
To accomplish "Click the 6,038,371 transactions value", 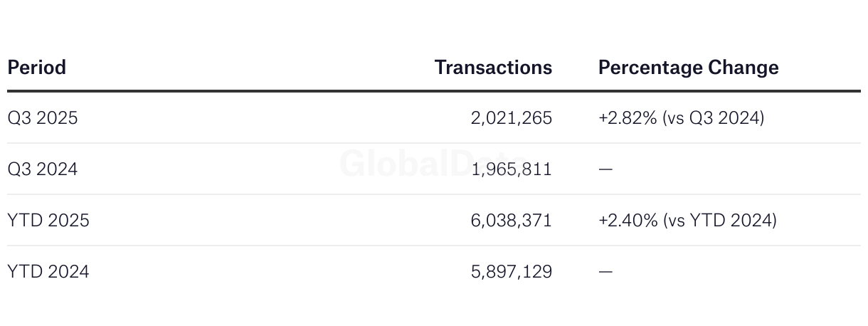I will (511, 221).
